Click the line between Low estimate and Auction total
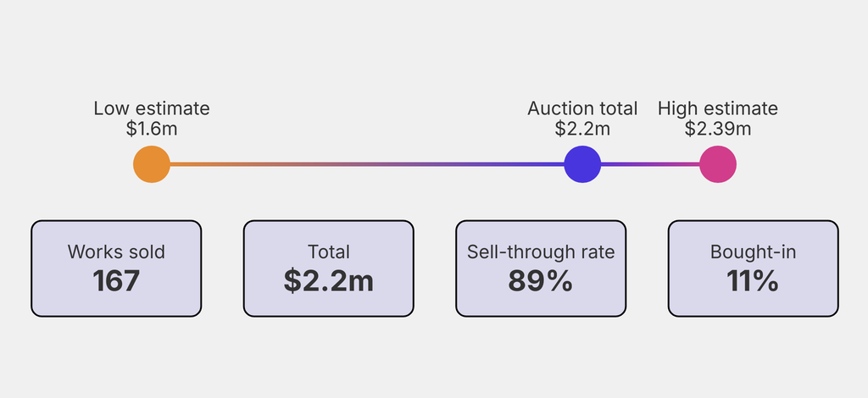This screenshot has width=868, height=398. tap(364, 164)
